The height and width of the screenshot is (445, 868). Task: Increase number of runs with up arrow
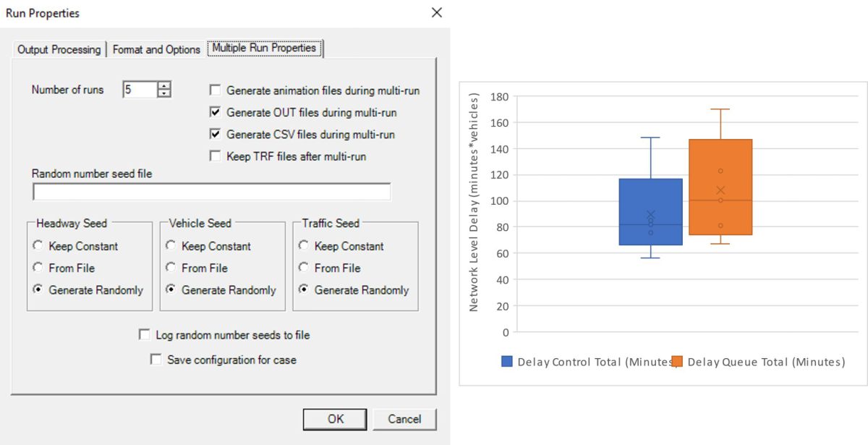point(165,86)
